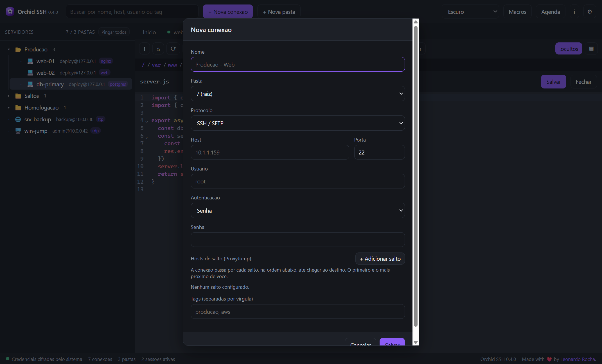Click win-jump monitor icon
Image resolution: width=602 pixels, height=364 pixels.
18,131
